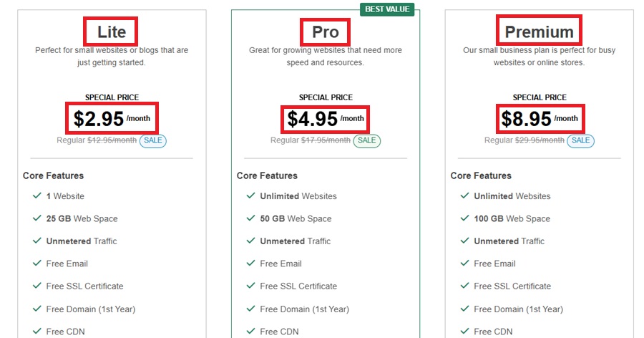The width and height of the screenshot is (644, 338).
Task: Select the Premium plan heading
Action: 539,32
